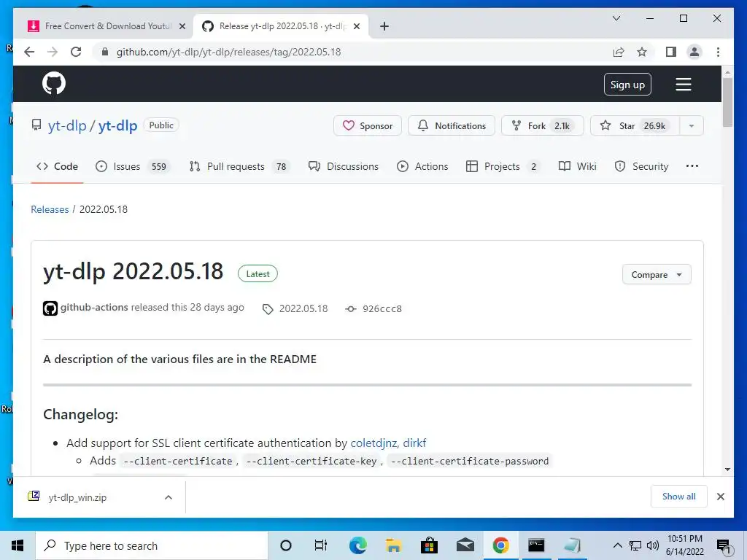Click the github-actions author link
This screenshot has height=560, width=747.
coord(94,307)
